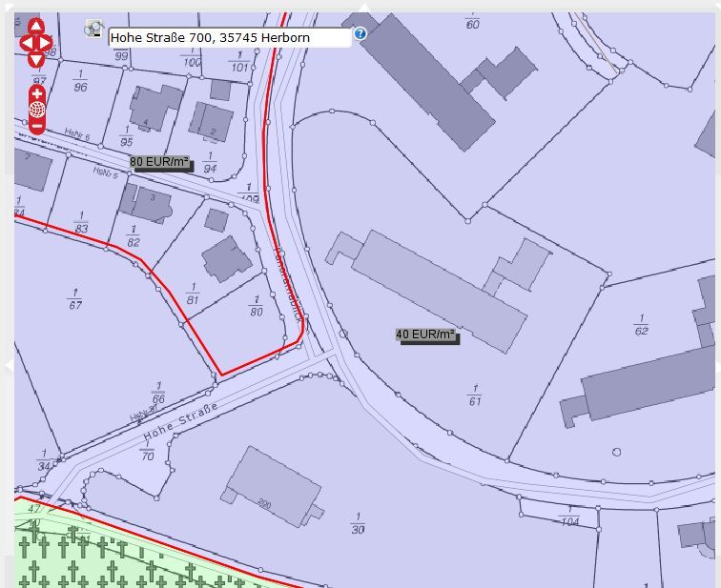This screenshot has width=721, height=588.
Task: Pan the map right with the right arrow
Action: 48,42
